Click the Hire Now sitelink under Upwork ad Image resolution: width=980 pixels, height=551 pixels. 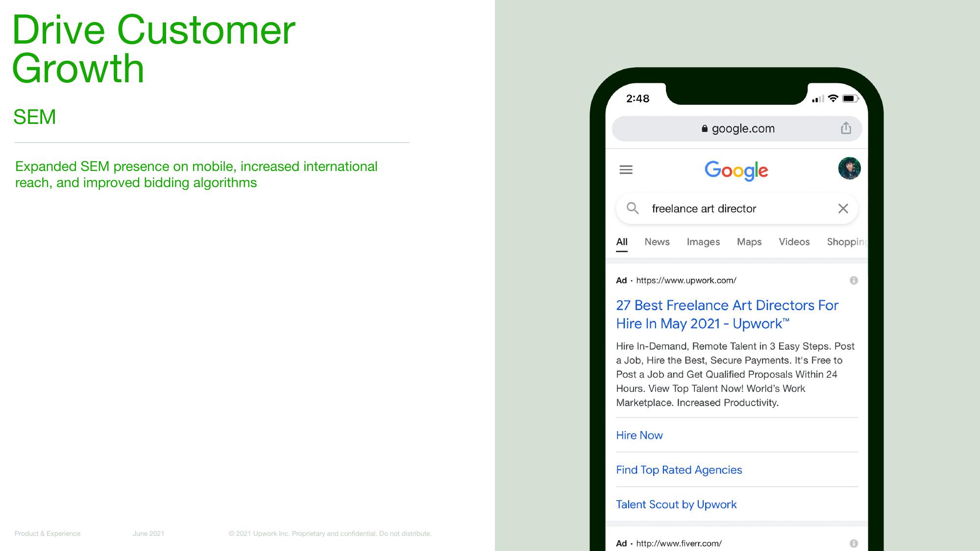tap(639, 434)
